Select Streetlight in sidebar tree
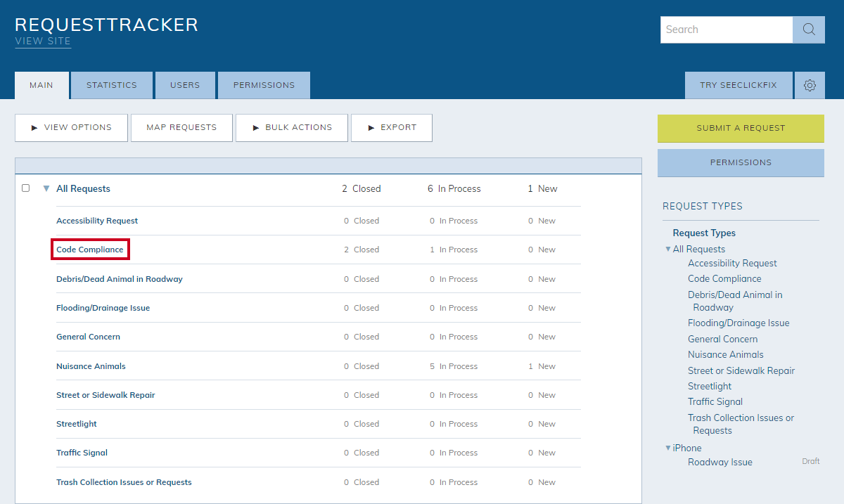844x504 pixels. point(710,386)
